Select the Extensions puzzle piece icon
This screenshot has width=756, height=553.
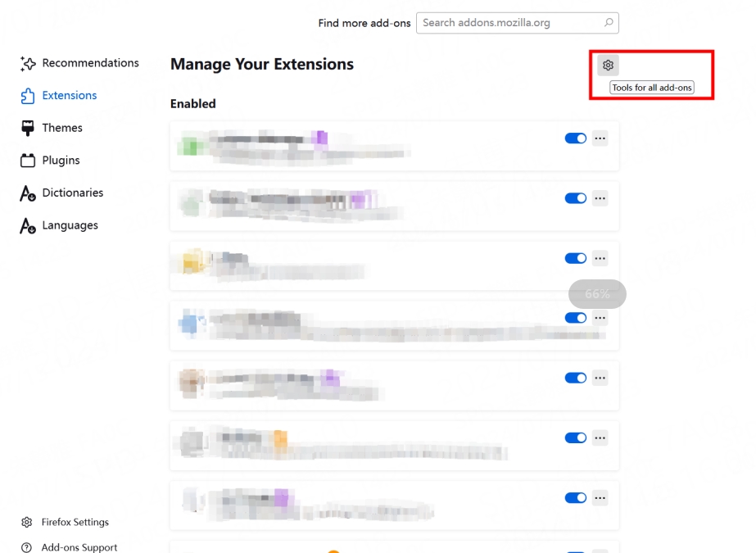point(28,96)
